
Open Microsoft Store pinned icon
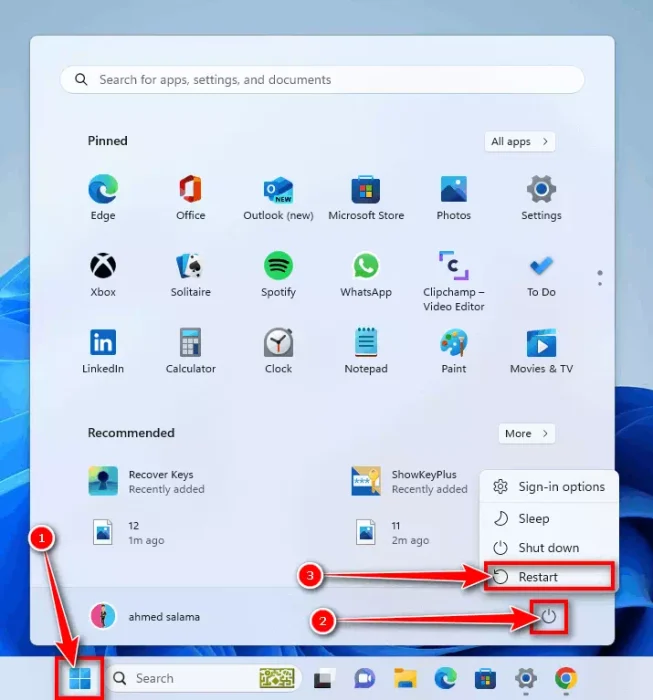(x=366, y=197)
